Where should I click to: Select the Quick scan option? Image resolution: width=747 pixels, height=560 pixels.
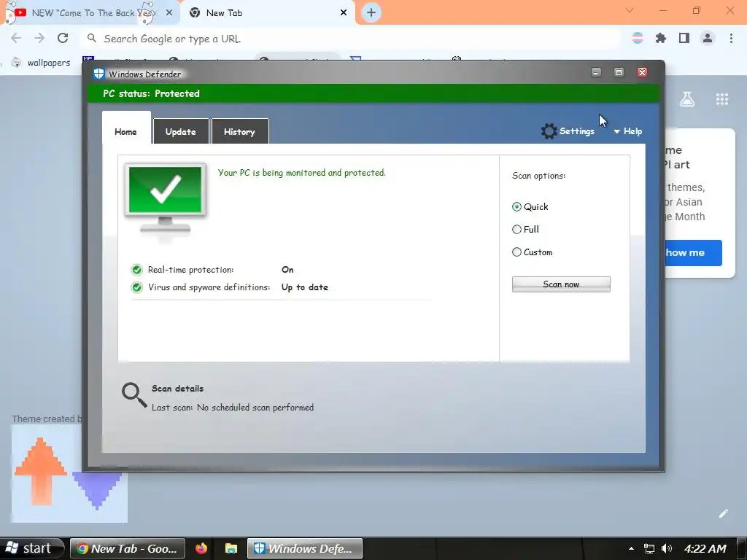coord(516,206)
